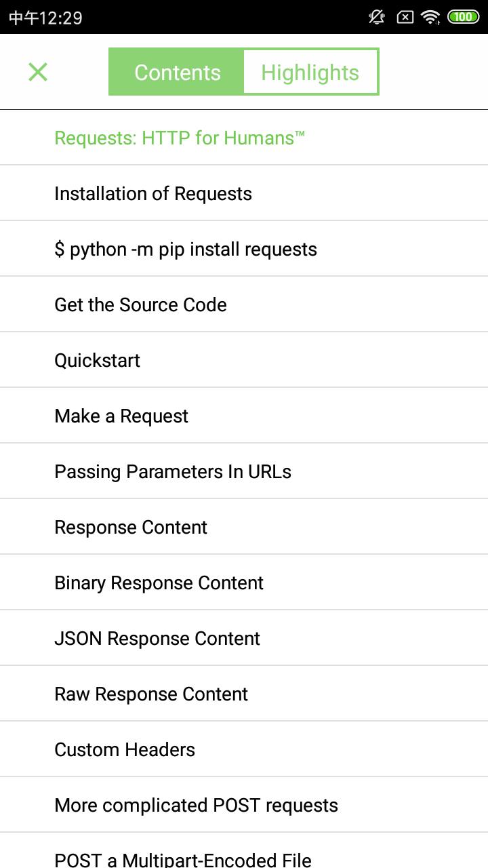The width and height of the screenshot is (488, 868).
Task: Jump to Raw Response Content
Action: point(244,694)
